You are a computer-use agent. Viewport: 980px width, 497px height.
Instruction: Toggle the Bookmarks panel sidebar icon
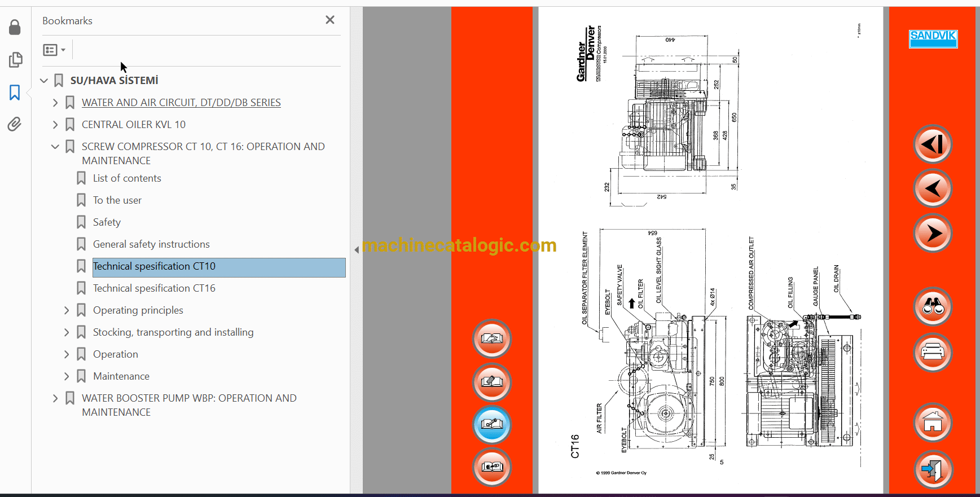coord(15,93)
